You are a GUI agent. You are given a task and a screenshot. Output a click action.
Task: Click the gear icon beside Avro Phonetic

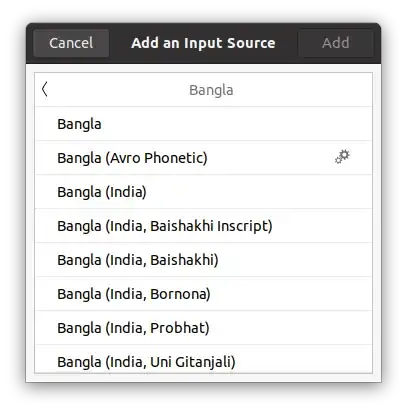(342, 157)
